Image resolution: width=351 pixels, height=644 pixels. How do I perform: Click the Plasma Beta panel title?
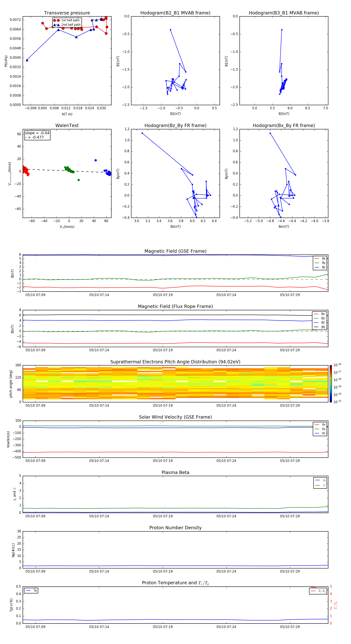pyautogui.click(x=175, y=472)
